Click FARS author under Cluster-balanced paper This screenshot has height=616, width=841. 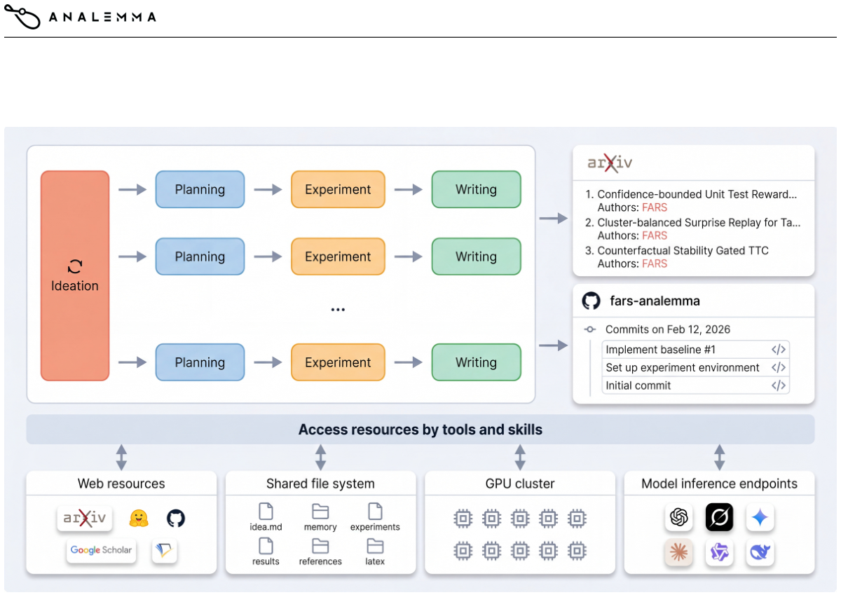coord(655,235)
